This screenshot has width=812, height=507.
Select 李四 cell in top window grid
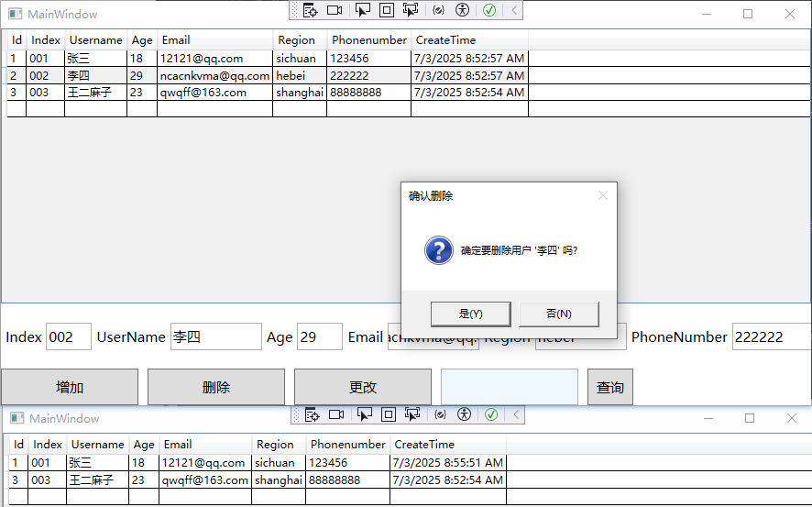[96, 75]
